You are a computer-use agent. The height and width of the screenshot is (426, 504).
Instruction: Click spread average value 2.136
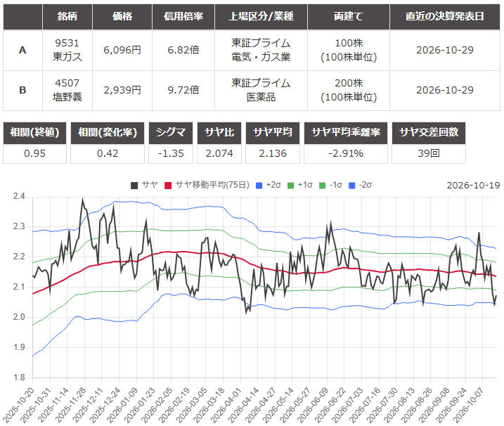(273, 154)
